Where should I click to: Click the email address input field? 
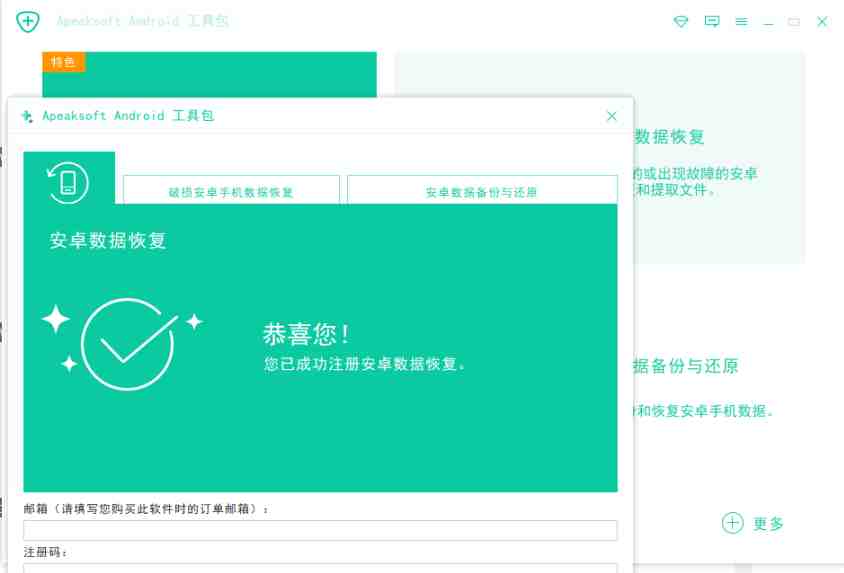click(320, 530)
